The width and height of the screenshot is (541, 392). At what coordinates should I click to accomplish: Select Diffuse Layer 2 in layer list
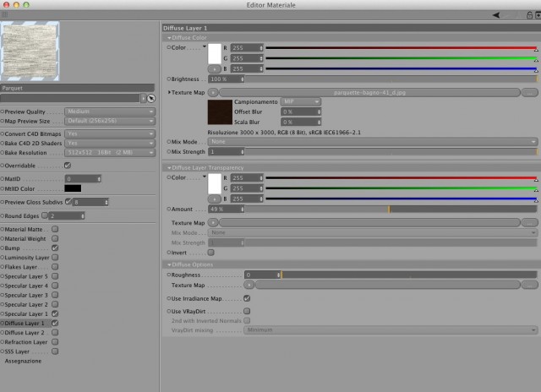point(25,333)
